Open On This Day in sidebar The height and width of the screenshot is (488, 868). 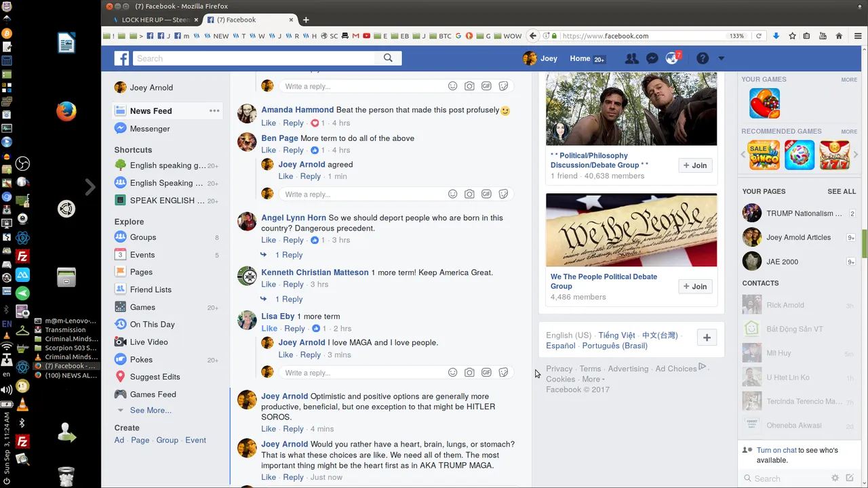[x=152, y=325]
